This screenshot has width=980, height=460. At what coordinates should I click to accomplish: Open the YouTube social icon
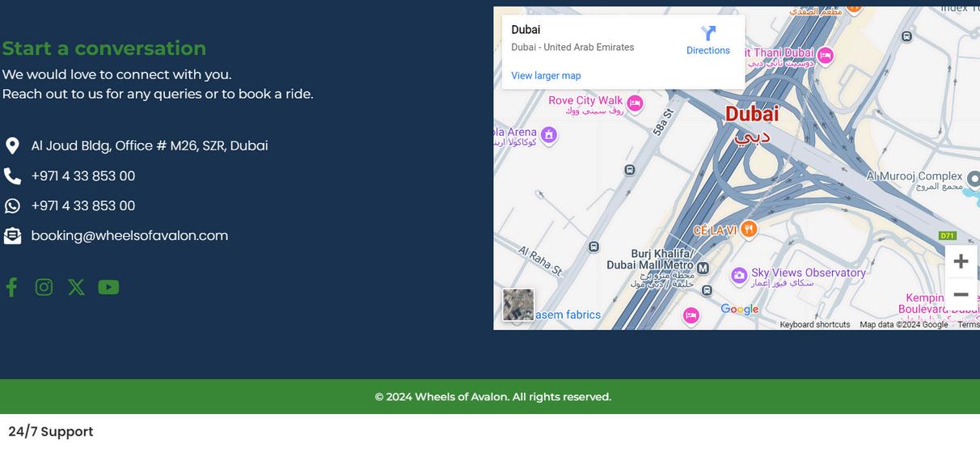[x=108, y=287]
